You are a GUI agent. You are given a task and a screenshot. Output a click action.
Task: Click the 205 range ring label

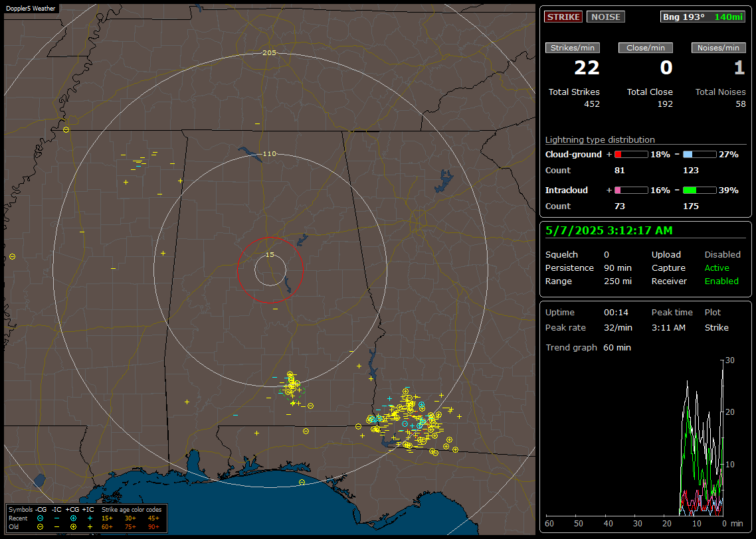tap(269, 53)
